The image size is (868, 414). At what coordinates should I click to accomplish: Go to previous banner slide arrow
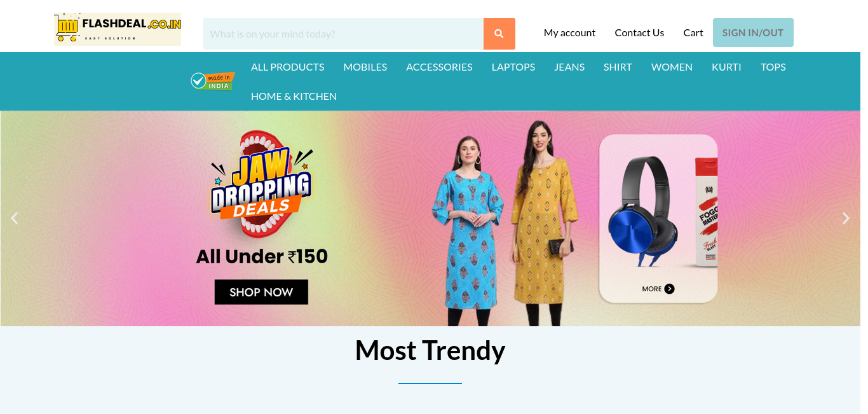(14, 218)
